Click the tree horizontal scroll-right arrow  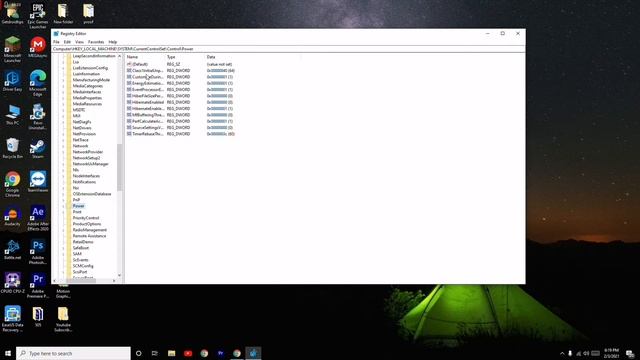coord(114,281)
